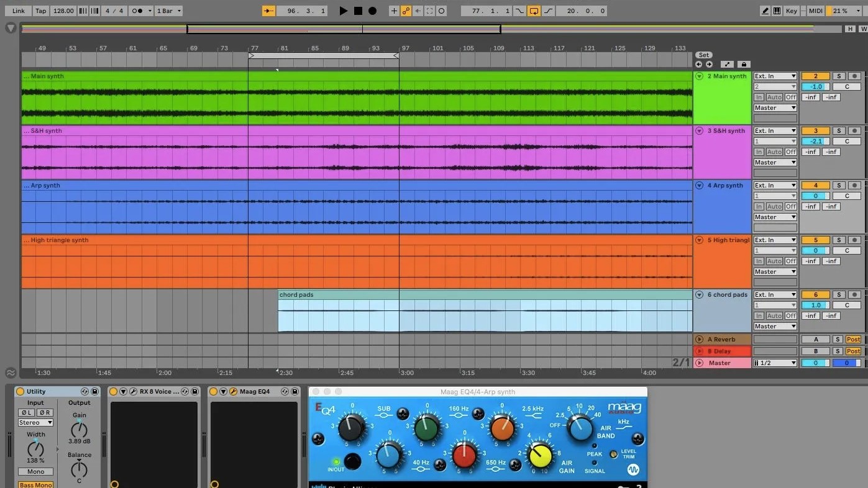Toggle the Follow playback arrow button
Image resolution: width=868 pixels, height=488 pixels.
click(268, 11)
